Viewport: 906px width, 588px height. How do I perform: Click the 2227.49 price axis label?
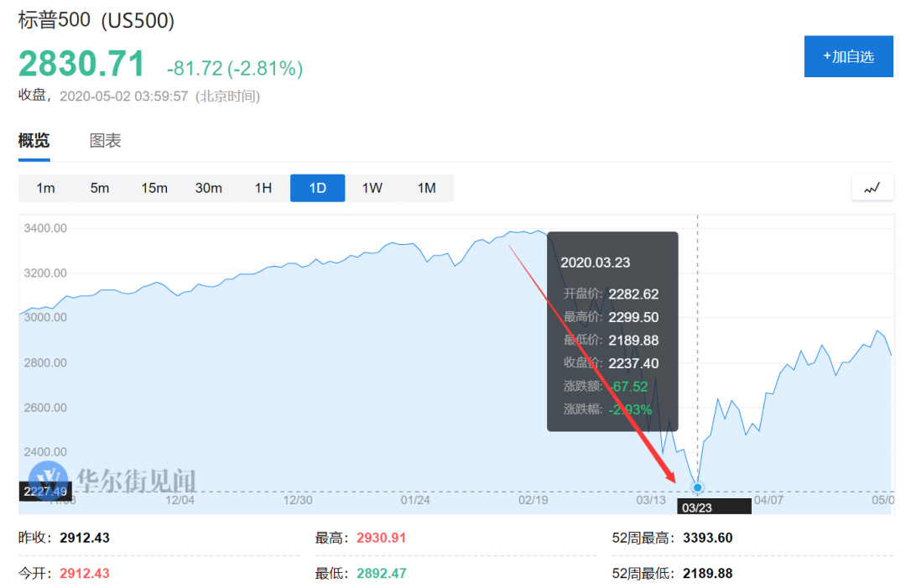(x=45, y=492)
